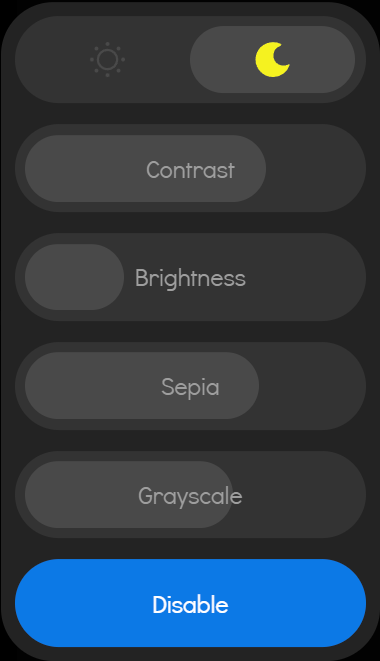This screenshot has height=661, width=380.
Task: Click the Contrast slider label
Action: coord(190,169)
